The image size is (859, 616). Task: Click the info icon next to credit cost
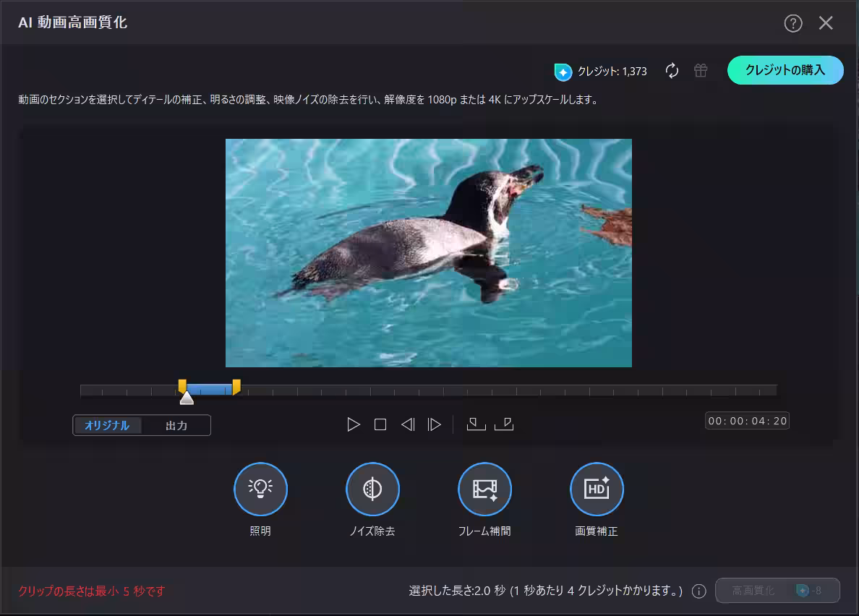coord(698,591)
